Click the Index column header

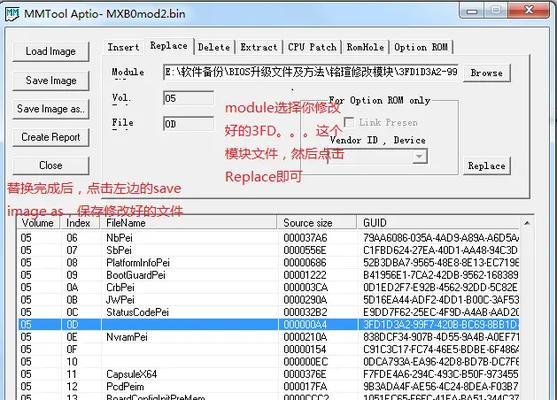click(x=80, y=223)
